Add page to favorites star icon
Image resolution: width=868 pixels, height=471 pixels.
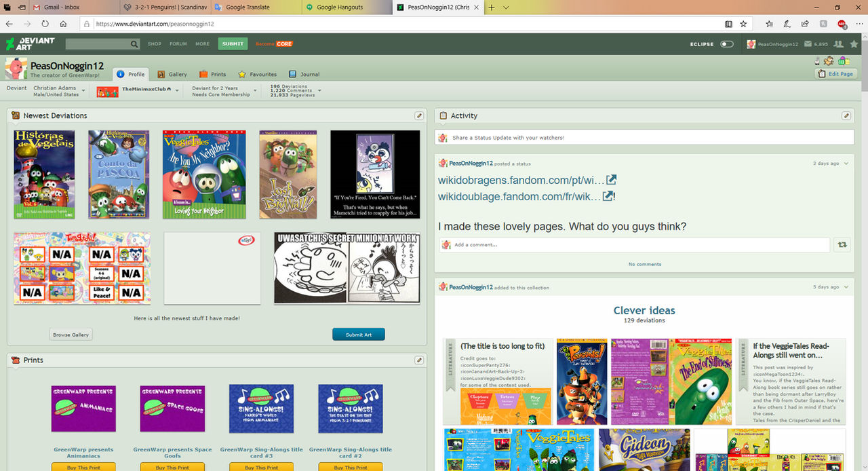[x=743, y=24]
